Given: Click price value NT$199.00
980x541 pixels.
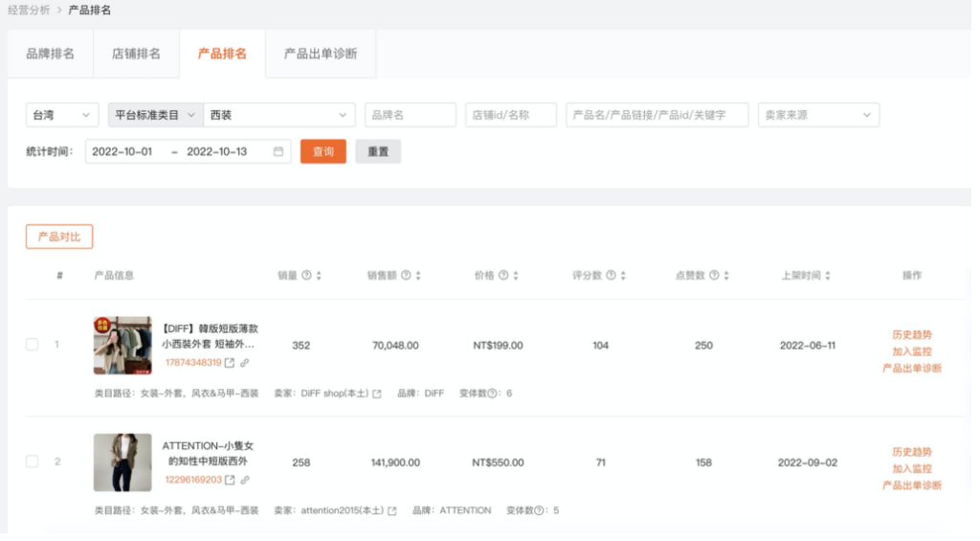Looking at the screenshot, I should pos(498,346).
